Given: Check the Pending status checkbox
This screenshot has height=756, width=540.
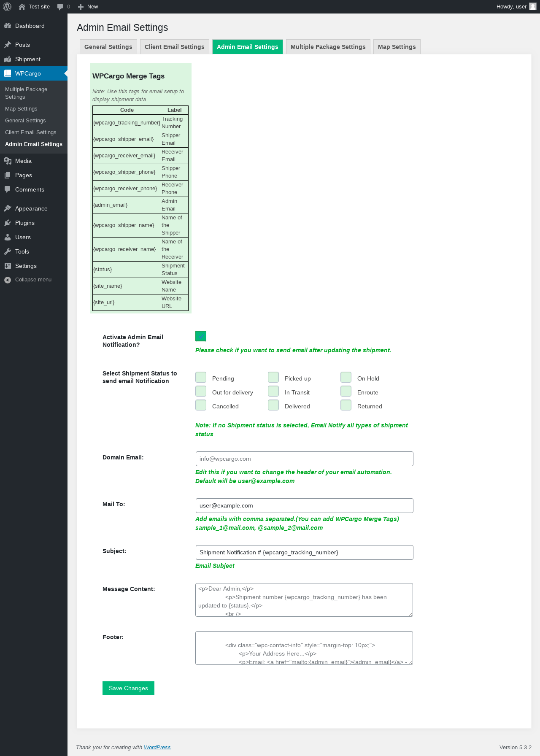Looking at the screenshot, I should pyautogui.click(x=201, y=377).
